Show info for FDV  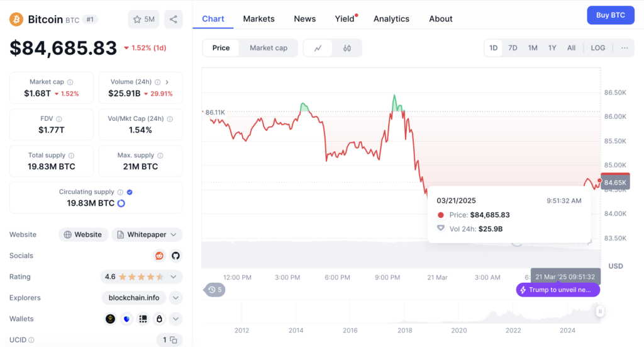(59, 119)
